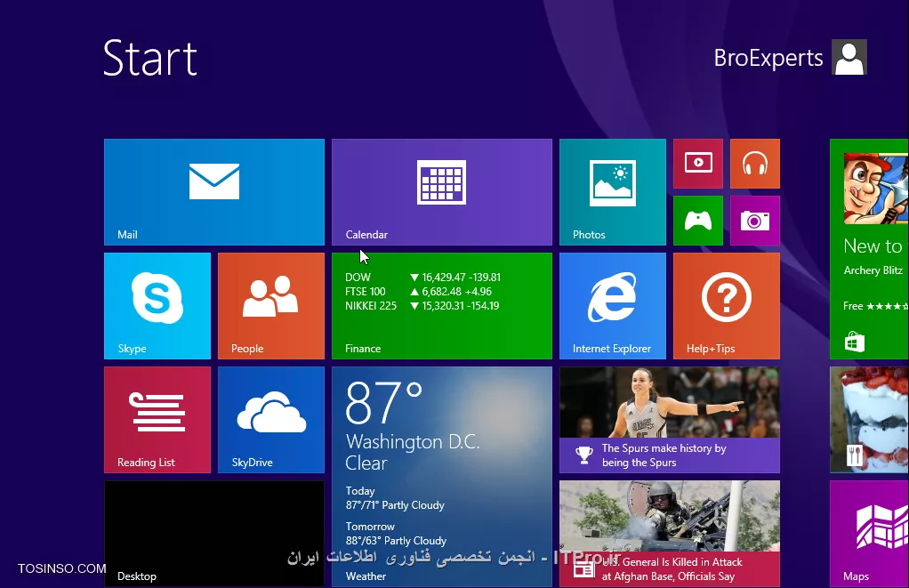Open the Reading List tile
Screen dimensions: 909x588
[157, 420]
